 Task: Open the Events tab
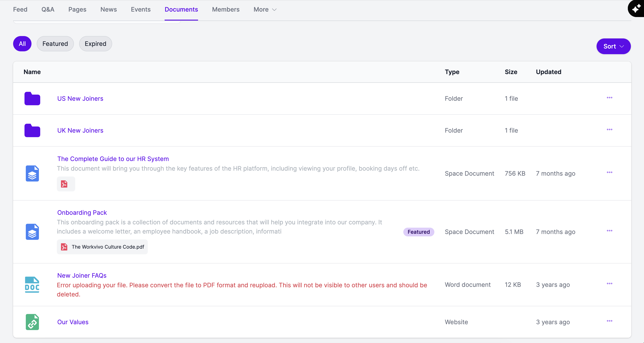coord(141,9)
